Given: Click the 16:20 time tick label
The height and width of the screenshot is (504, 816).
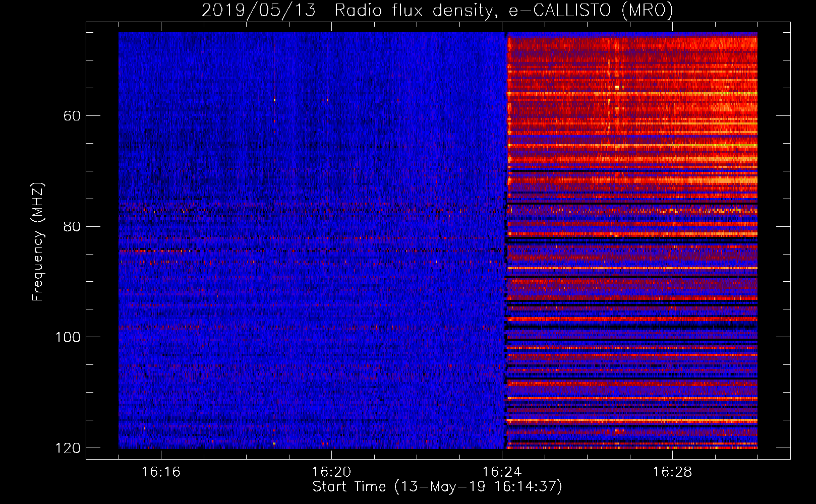Looking at the screenshot, I should pyautogui.click(x=331, y=472).
